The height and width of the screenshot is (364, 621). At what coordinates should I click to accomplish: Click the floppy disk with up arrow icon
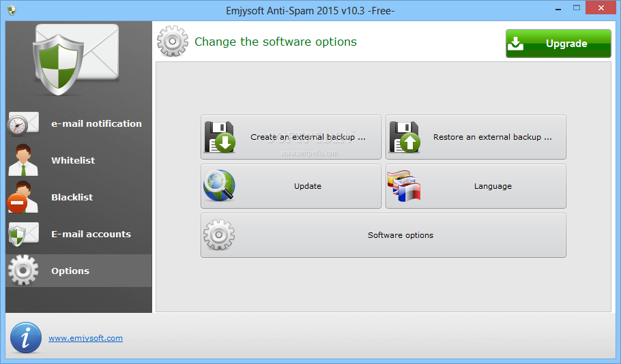tap(405, 137)
